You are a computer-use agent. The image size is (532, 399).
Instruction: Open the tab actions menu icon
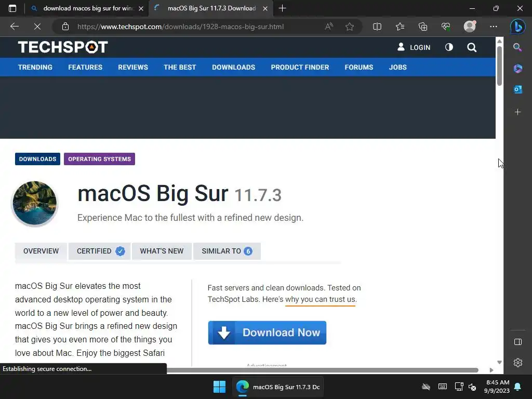tap(12, 8)
